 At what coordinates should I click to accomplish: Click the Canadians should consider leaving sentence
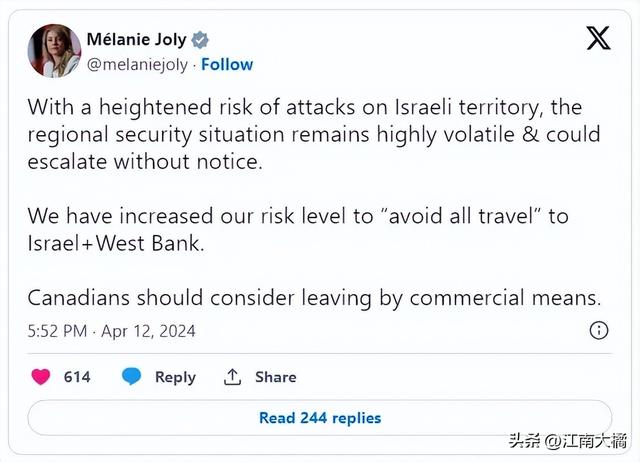point(314,298)
